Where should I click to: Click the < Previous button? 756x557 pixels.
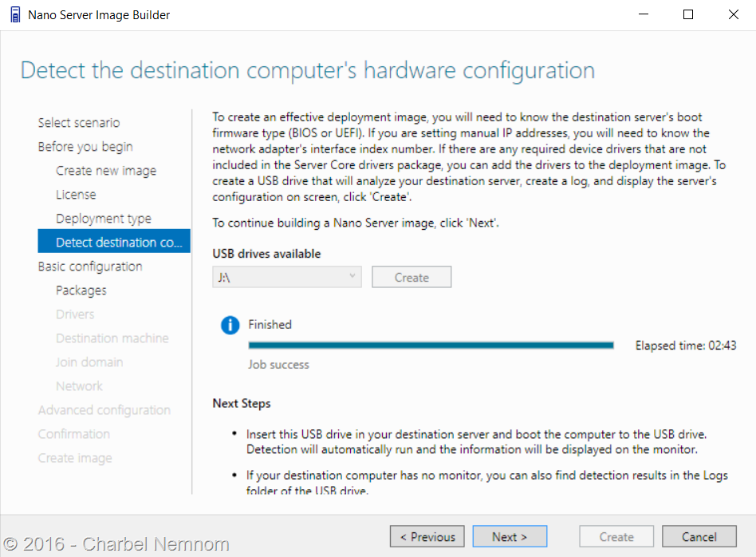pyautogui.click(x=427, y=536)
